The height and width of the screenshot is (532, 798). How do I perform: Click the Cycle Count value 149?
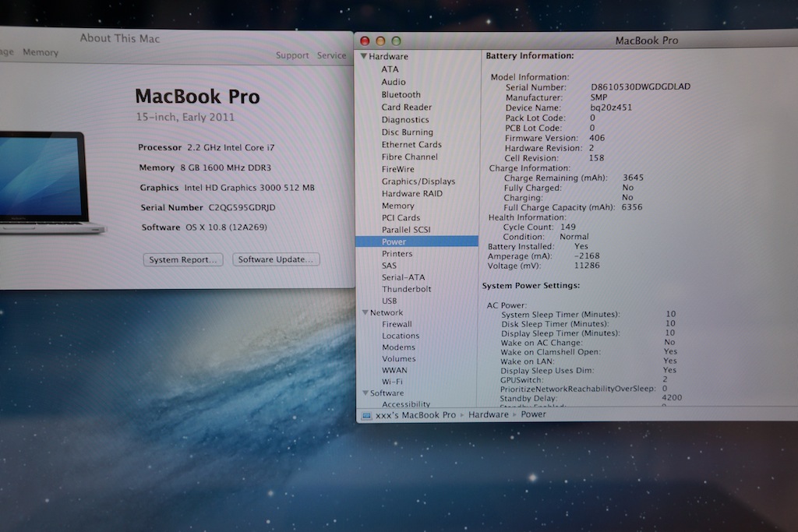point(568,227)
